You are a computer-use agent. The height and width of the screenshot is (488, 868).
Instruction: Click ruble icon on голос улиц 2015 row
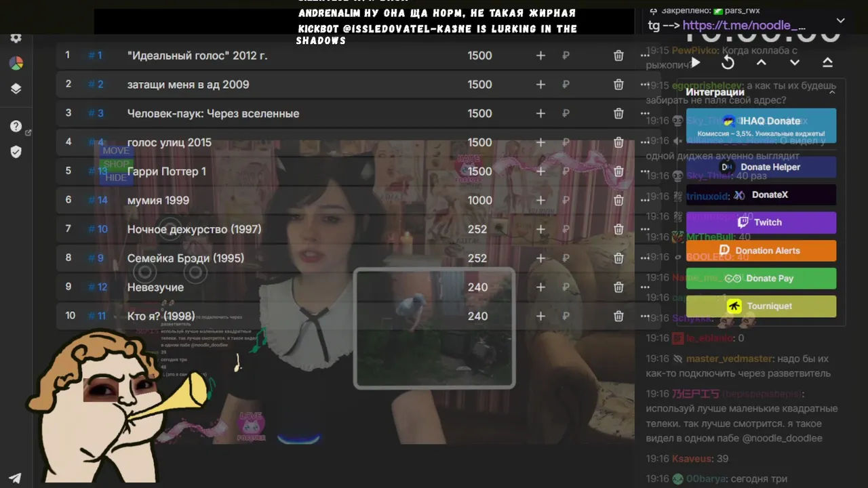pyautogui.click(x=566, y=142)
